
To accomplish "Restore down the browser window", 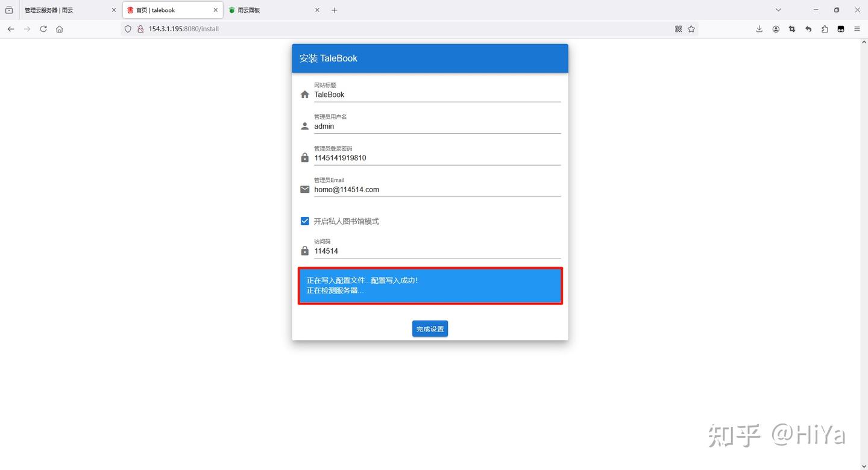I will 837,10.
